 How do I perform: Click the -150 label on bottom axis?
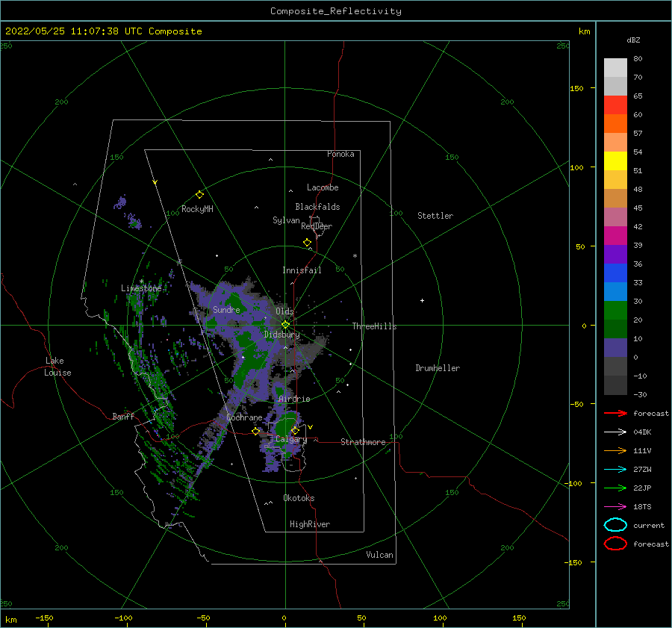pos(44,618)
